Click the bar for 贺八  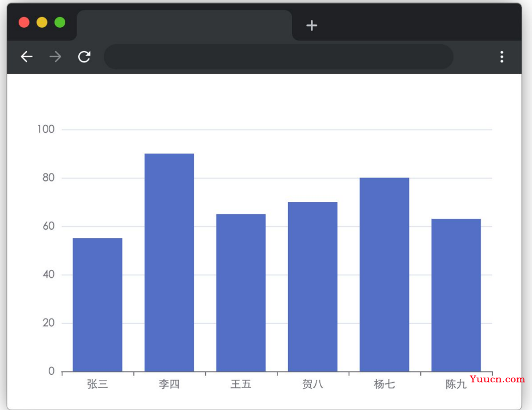coord(313,286)
